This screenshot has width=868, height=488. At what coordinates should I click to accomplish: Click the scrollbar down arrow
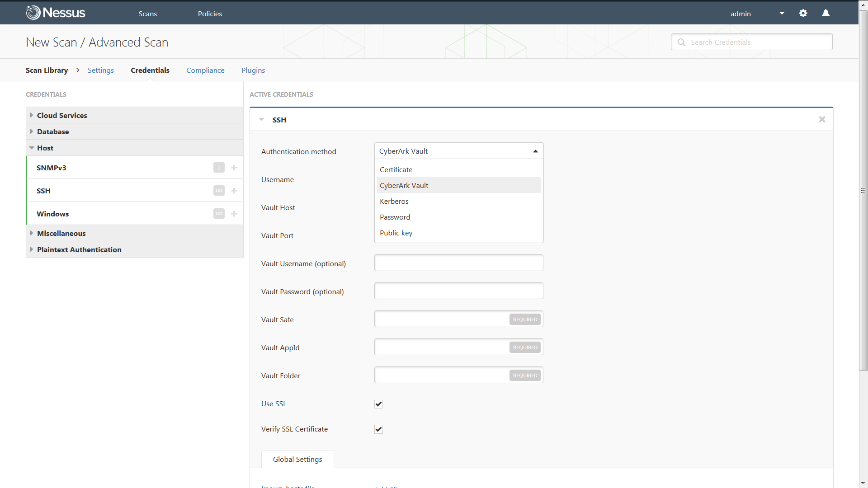[x=863, y=483]
